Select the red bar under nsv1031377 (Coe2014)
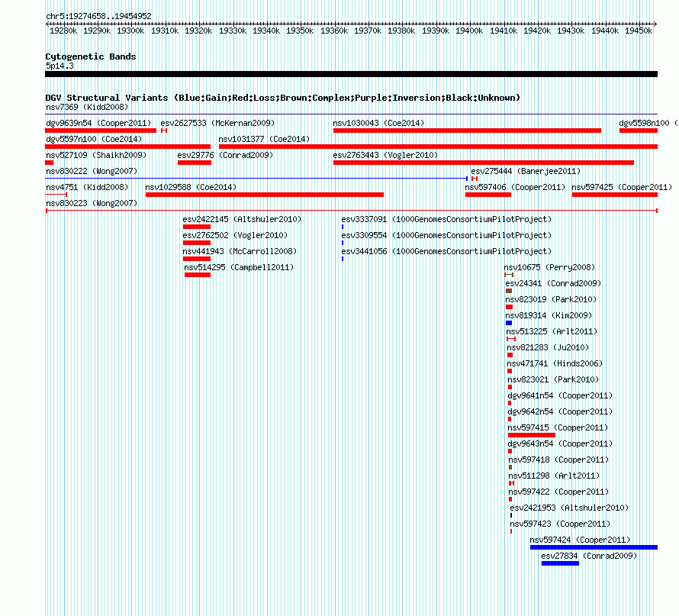The height and width of the screenshot is (616, 679). [438, 147]
